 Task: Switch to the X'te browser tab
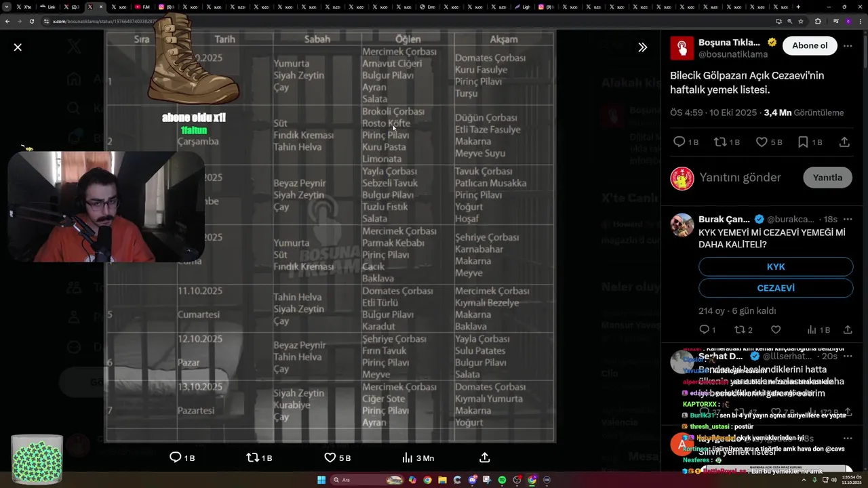click(x=24, y=7)
